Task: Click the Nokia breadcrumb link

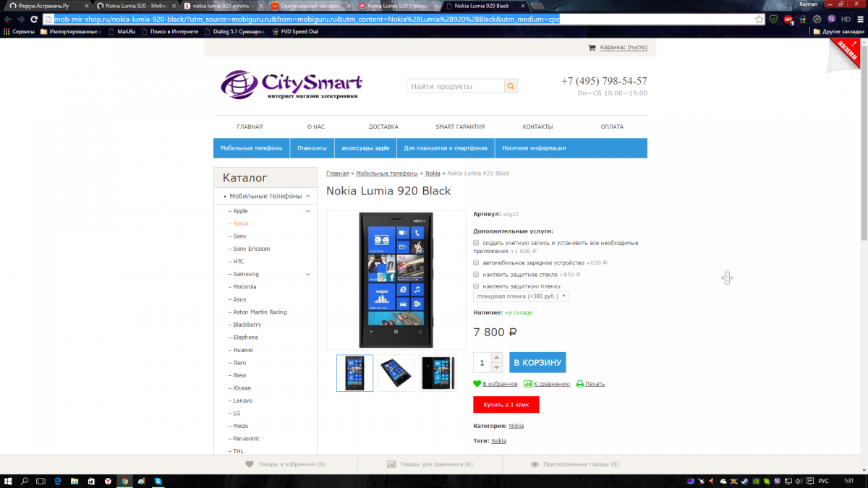Action: click(433, 174)
